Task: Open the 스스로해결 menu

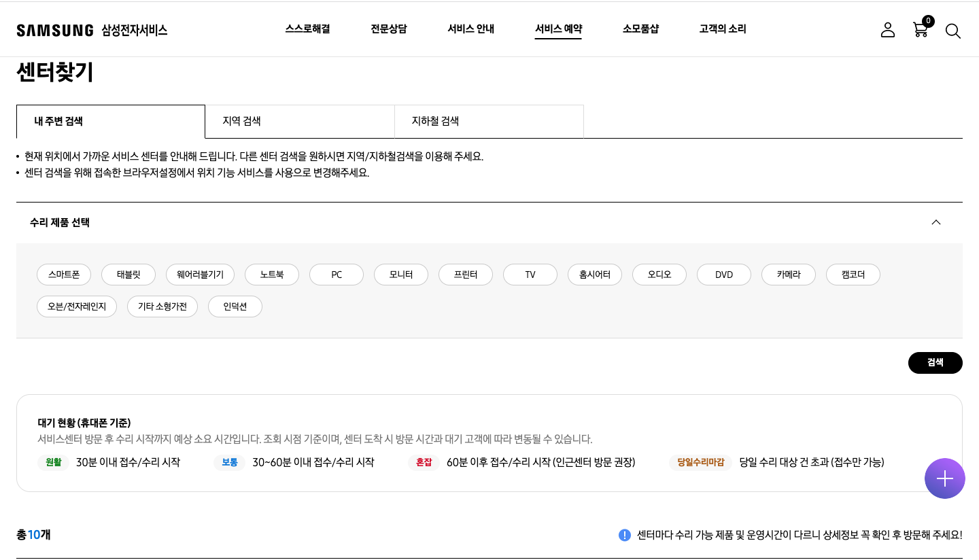Action: pyautogui.click(x=307, y=29)
